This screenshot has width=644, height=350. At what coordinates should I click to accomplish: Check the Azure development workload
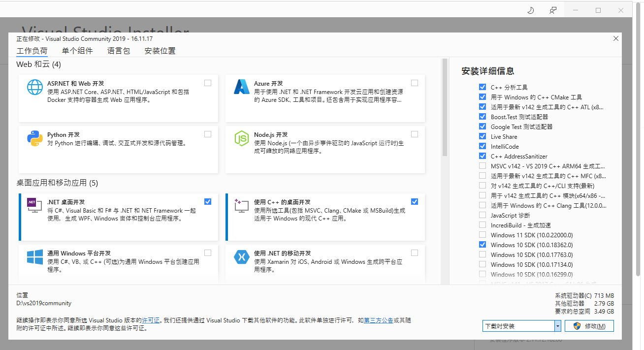point(415,83)
